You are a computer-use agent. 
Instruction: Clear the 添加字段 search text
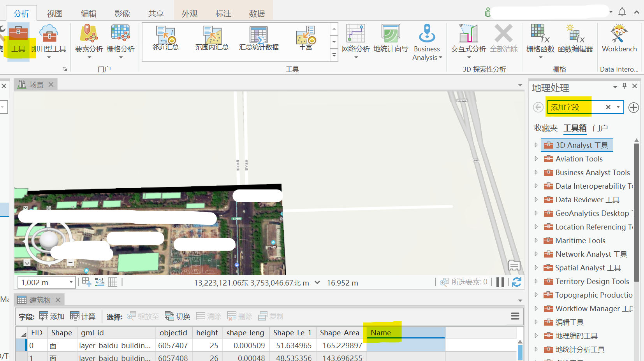pos(608,107)
